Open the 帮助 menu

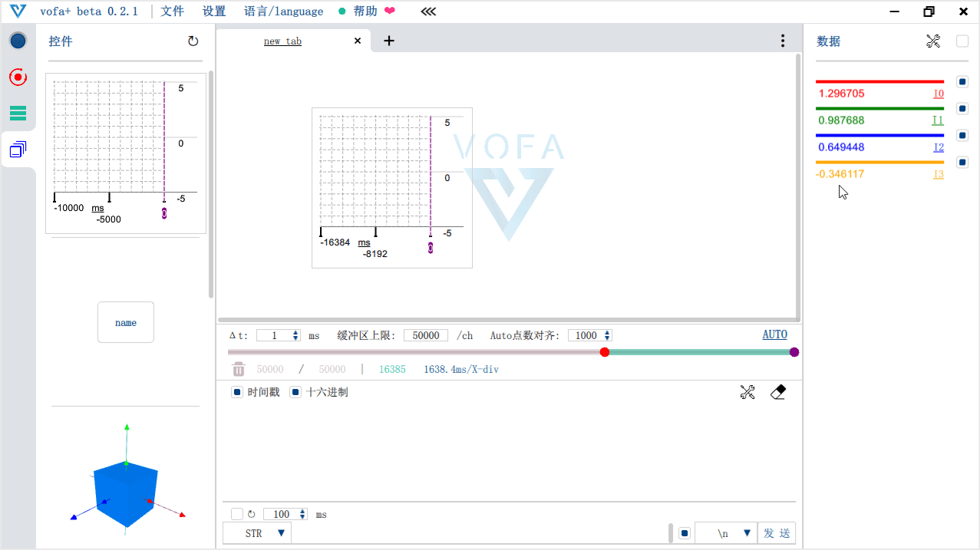(365, 12)
